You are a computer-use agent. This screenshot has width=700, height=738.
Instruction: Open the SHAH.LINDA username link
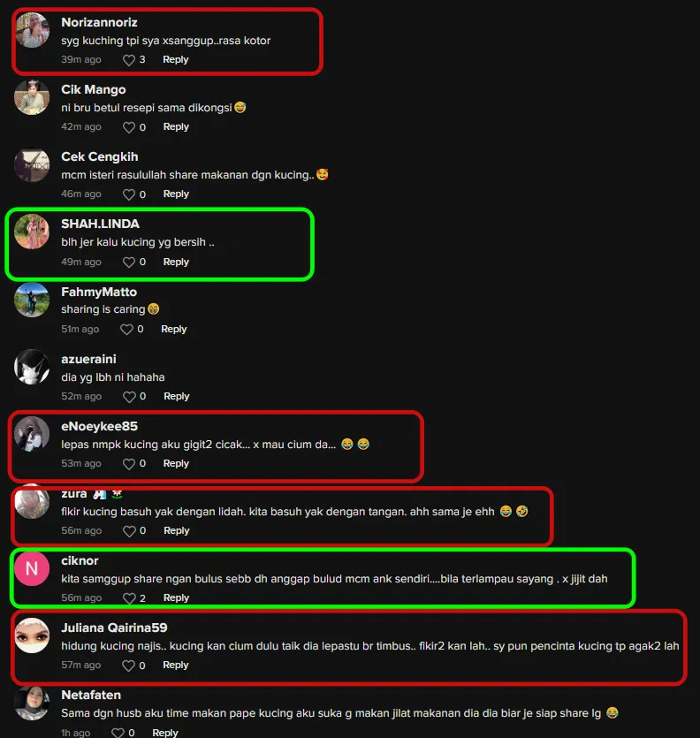point(100,224)
